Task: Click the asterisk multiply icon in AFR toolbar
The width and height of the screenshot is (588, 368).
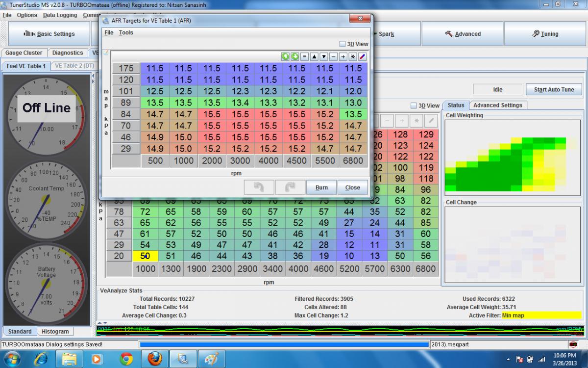Action: (352, 56)
